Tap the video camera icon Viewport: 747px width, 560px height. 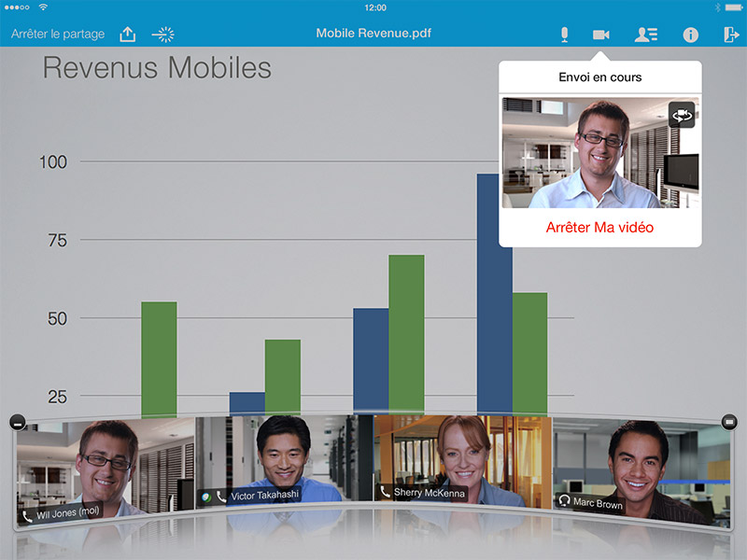(600, 35)
